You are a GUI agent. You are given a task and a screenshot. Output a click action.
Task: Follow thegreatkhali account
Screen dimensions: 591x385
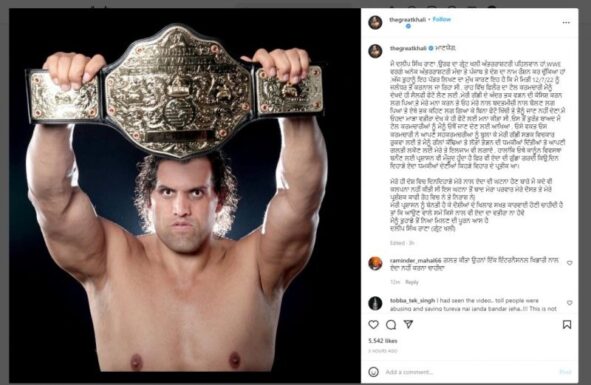point(442,19)
